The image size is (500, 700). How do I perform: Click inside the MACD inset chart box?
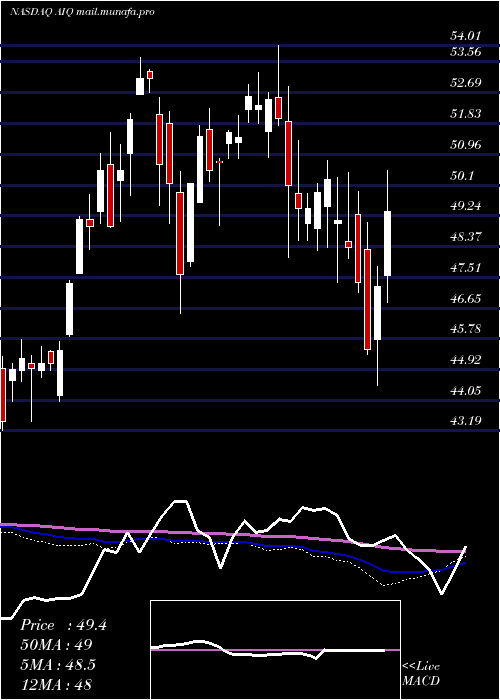pos(275,650)
